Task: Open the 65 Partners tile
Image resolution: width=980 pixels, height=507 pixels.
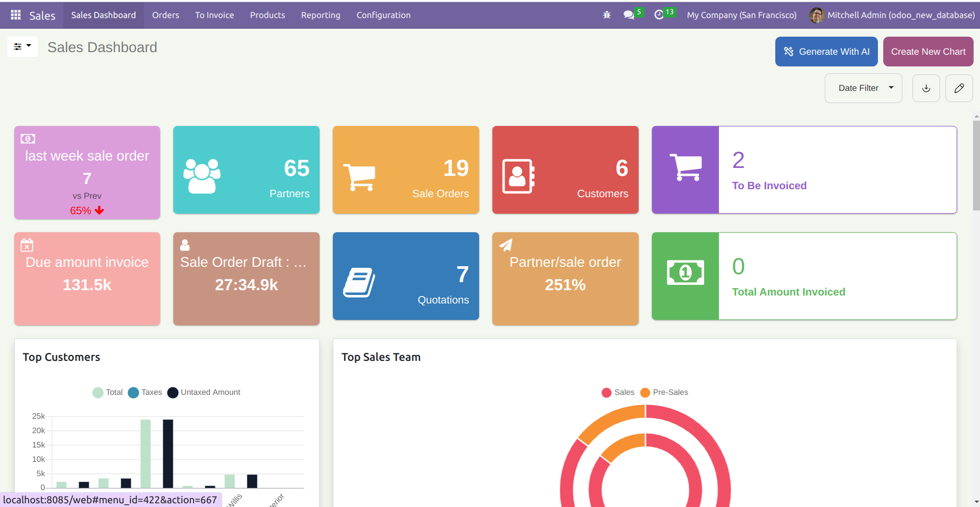Action: (x=246, y=170)
